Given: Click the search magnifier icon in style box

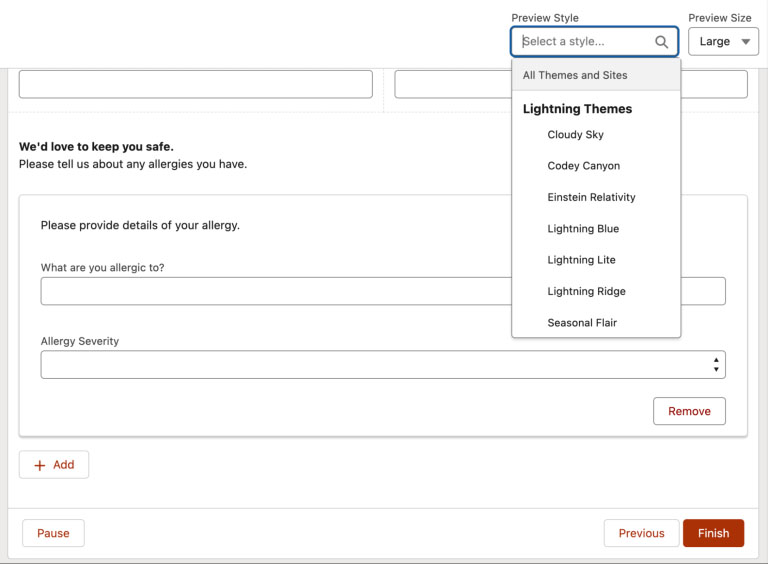Looking at the screenshot, I should 661,42.
